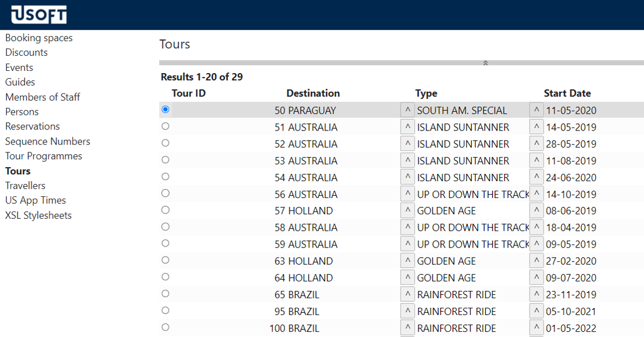Select the radio button for tour 57 HOLLAND
The height and width of the screenshot is (337, 644).
coord(165,210)
